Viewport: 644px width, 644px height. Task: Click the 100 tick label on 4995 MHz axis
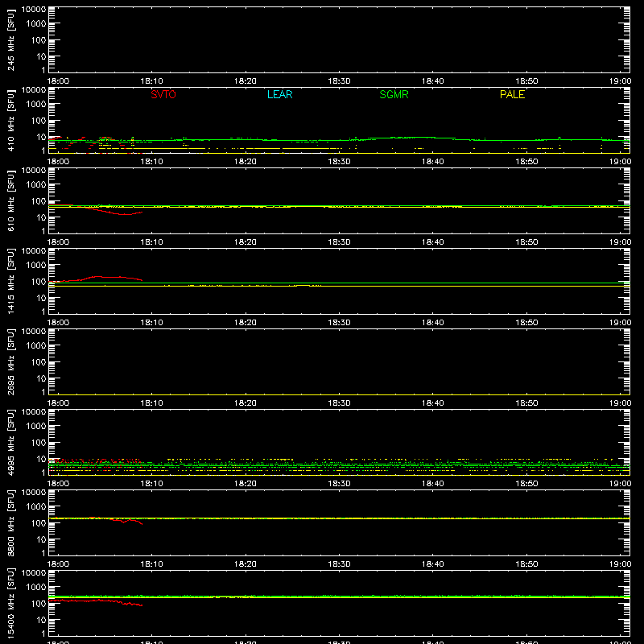point(39,443)
